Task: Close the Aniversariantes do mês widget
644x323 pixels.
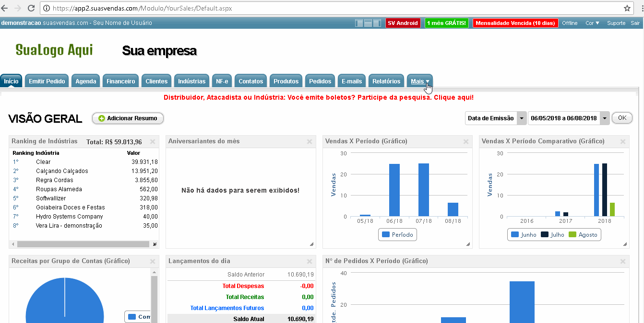Action: tap(310, 141)
